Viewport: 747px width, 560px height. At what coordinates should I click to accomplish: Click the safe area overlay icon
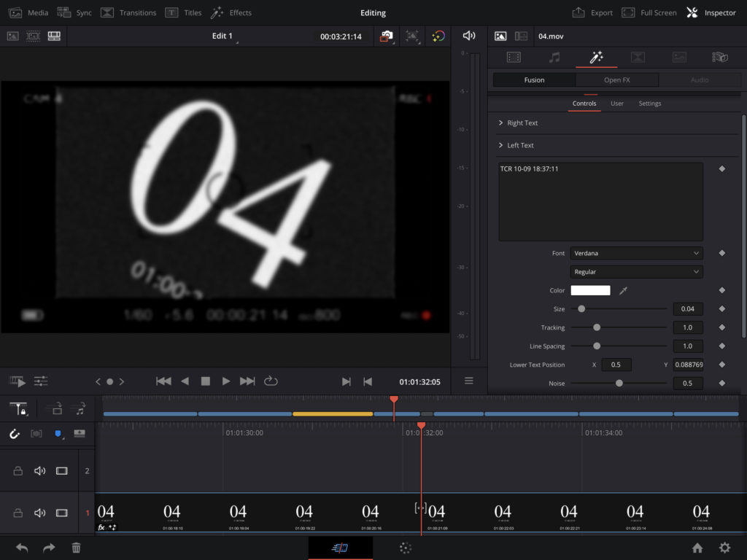413,36
